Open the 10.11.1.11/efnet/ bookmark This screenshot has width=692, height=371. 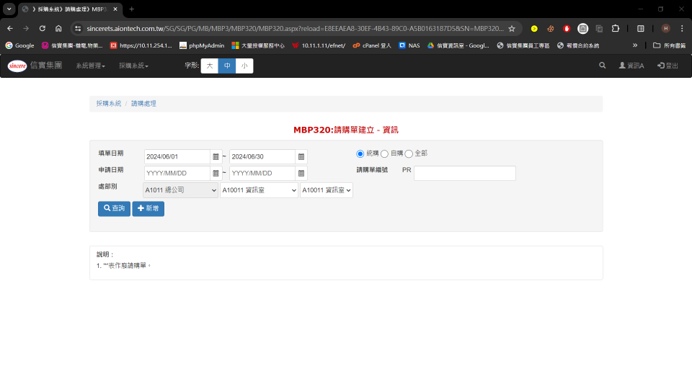[x=319, y=45]
